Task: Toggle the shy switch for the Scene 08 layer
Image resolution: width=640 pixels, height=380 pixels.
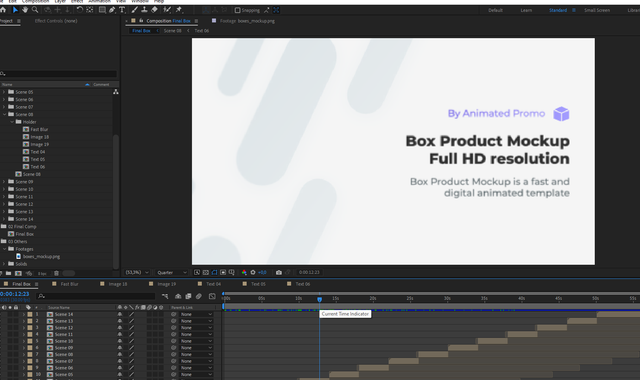Action: tap(120, 354)
